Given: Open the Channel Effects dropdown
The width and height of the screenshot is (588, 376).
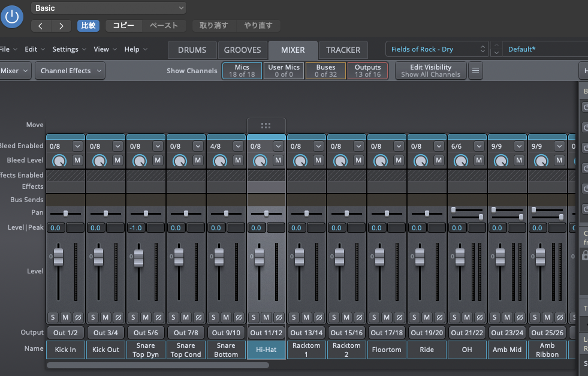Looking at the screenshot, I should tap(70, 71).
